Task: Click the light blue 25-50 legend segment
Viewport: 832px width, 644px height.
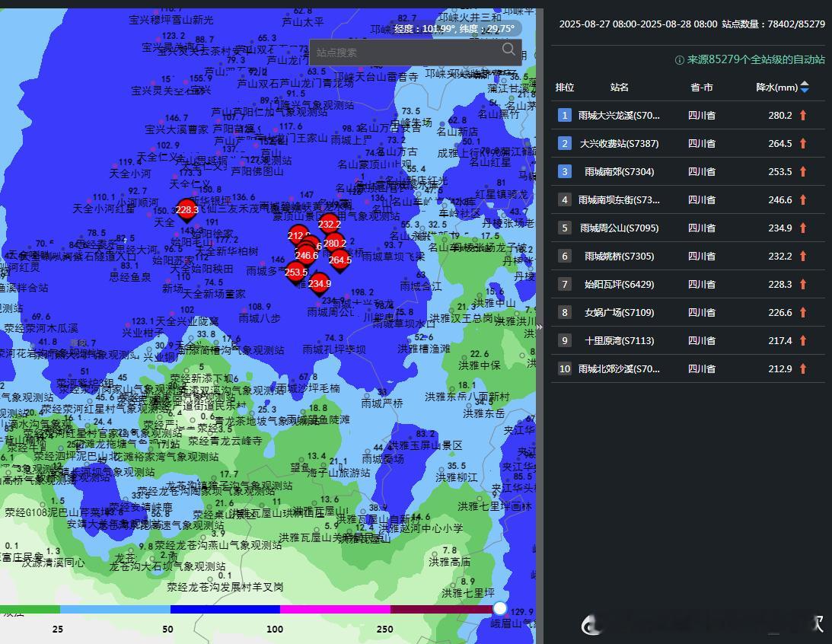Action: pyautogui.click(x=115, y=610)
